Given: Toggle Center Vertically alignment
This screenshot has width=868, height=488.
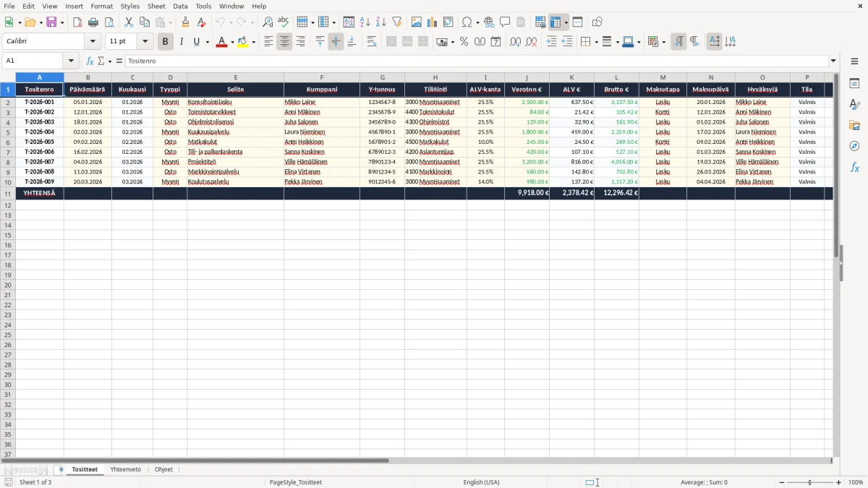Looking at the screenshot, I should [x=336, y=42].
